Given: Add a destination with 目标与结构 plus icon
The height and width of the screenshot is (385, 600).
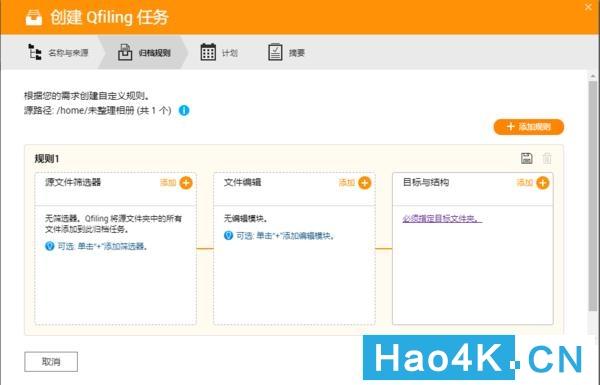Looking at the screenshot, I should click(x=543, y=183).
